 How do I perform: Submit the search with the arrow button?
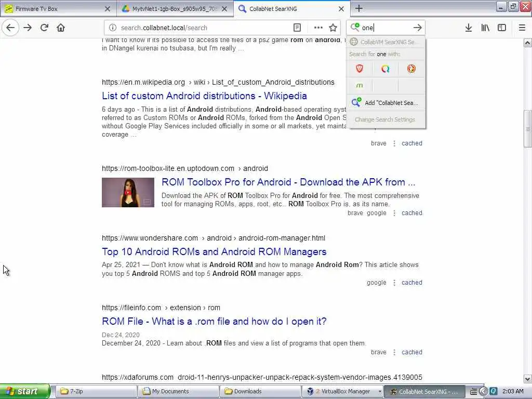(418, 28)
